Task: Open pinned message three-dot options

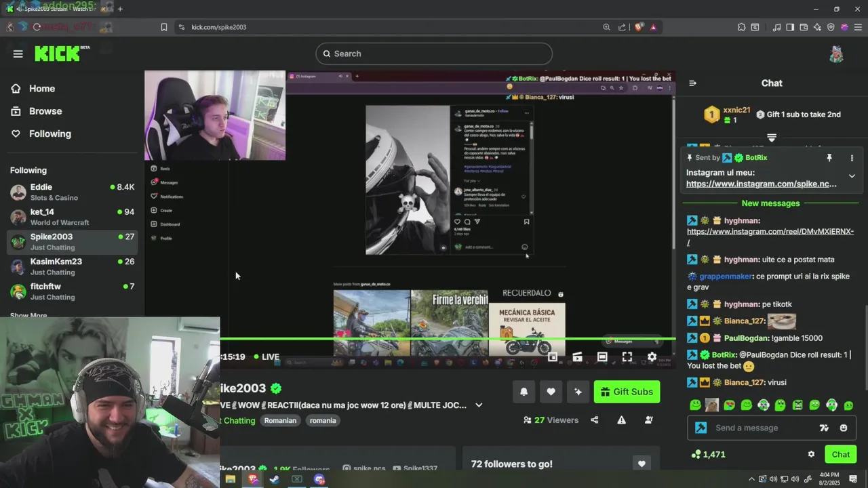Action: 852,158
